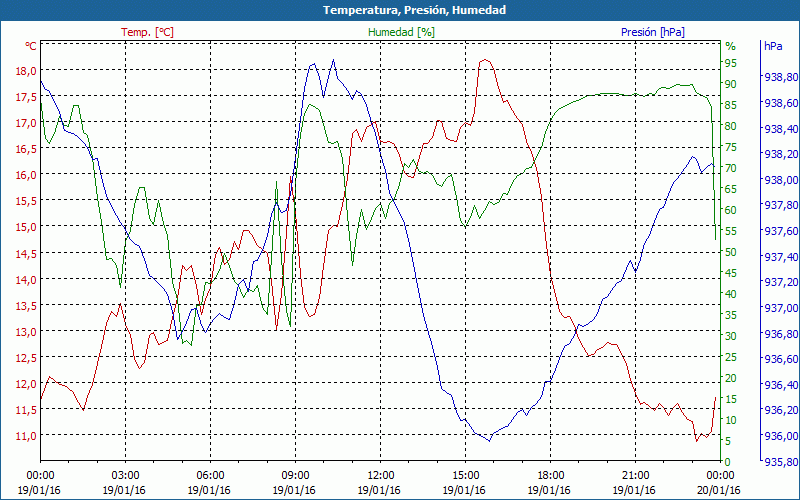This screenshot has width=800, height=500.
Task: Click the '09:00' time axis label
Action: (295, 476)
